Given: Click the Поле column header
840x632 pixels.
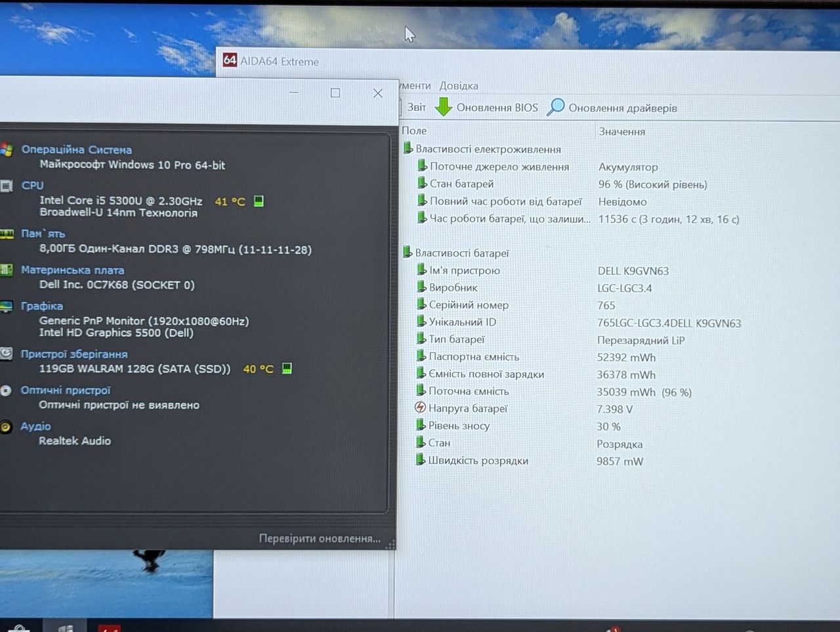Looking at the screenshot, I should 414,131.
